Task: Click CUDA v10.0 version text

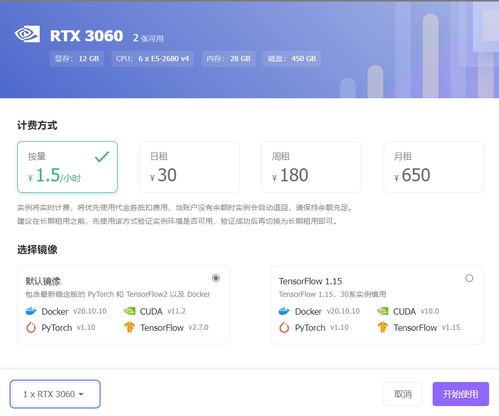Action: pos(430,311)
